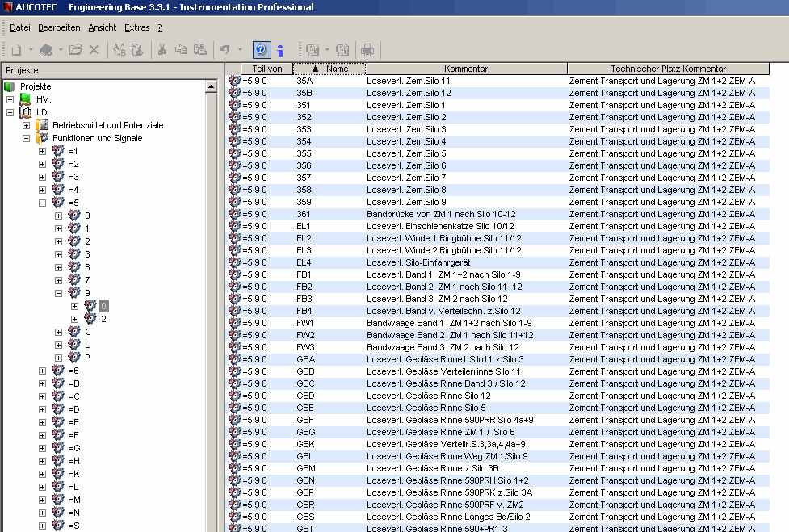Viewport: 789px width, 532px height.
Task: Collapse Funktionen und Signale folder
Action: [x=26, y=138]
